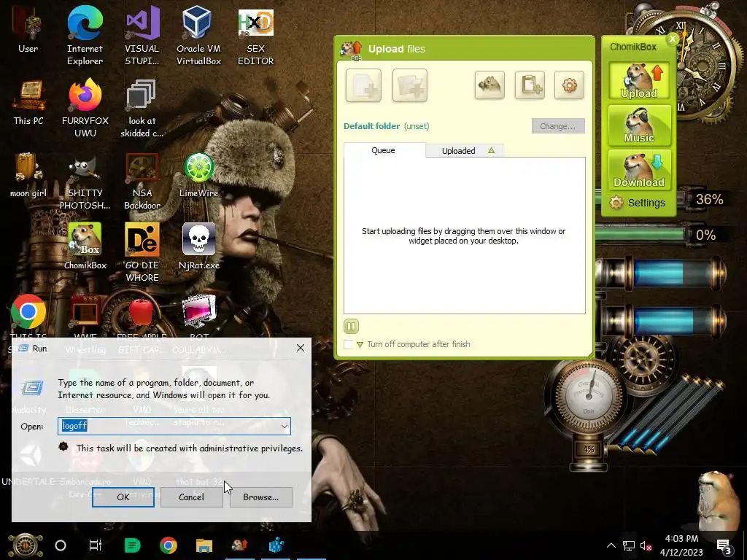
Task: Switch to the Uploaded tab
Action: click(464, 151)
